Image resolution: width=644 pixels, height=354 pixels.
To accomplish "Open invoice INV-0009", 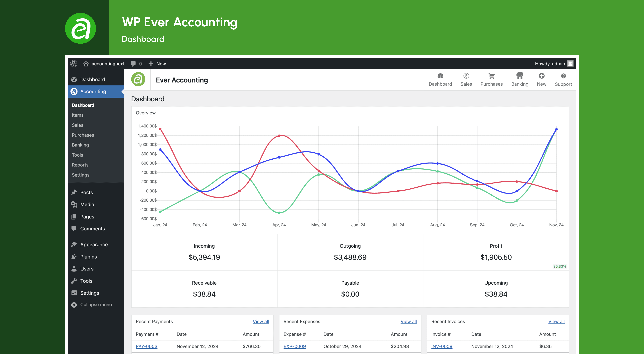I will [x=441, y=346].
